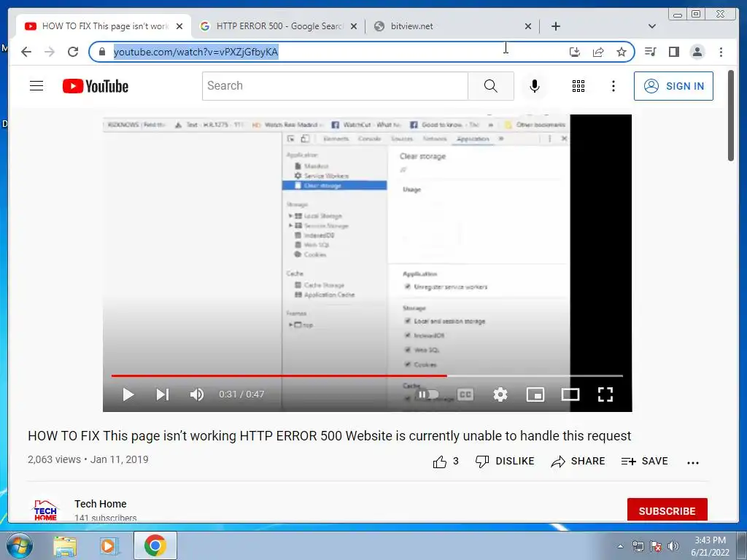Toggle closed captions CC
Image resolution: width=747 pixels, height=560 pixels.
(x=465, y=394)
